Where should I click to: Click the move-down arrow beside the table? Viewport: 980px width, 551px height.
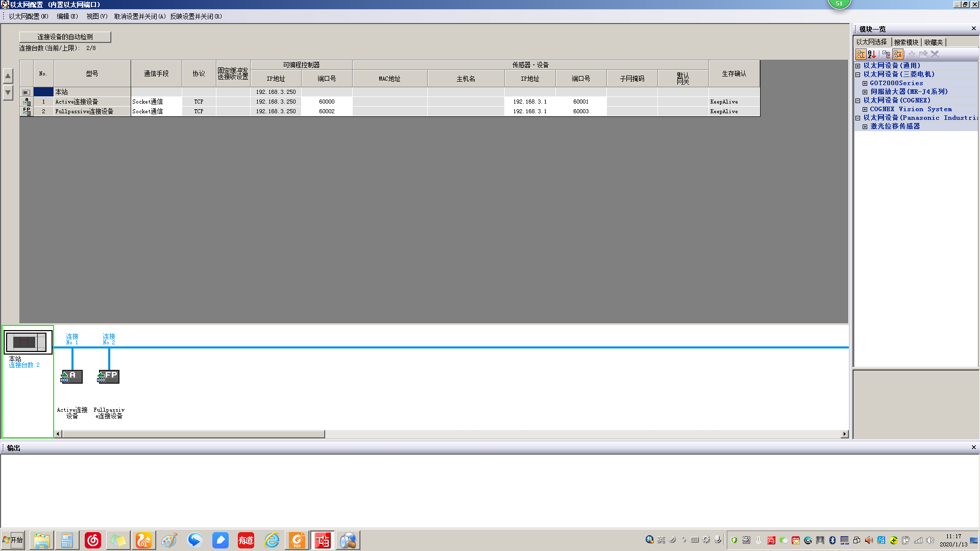pyautogui.click(x=8, y=92)
